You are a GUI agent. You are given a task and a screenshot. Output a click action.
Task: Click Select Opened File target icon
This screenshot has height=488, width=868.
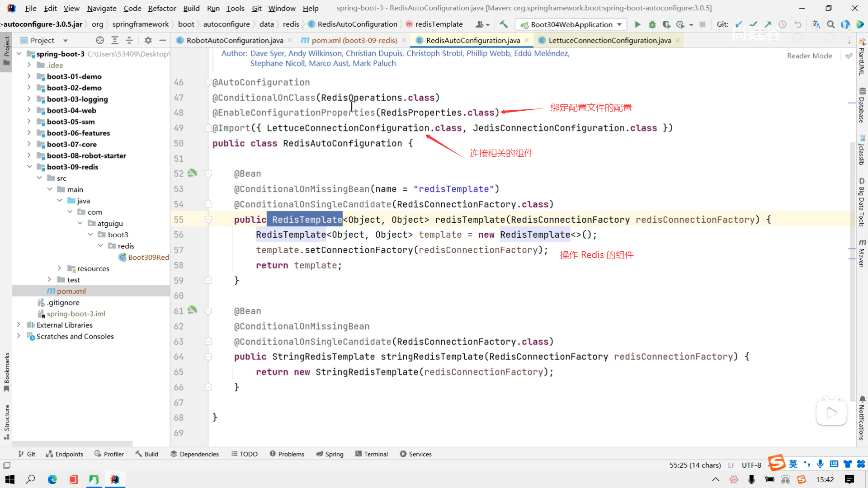pyautogui.click(x=100, y=40)
